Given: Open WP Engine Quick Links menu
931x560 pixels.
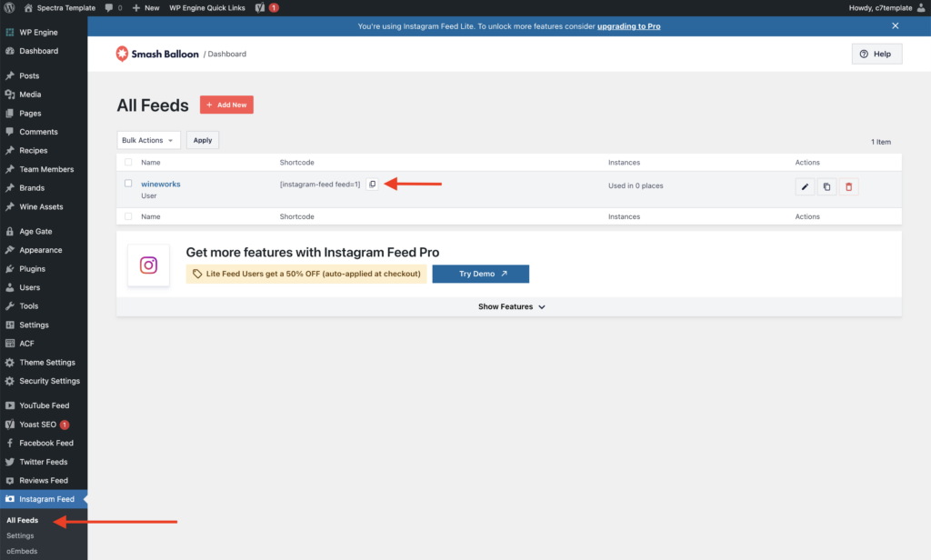Looking at the screenshot, I should pyautogui.click(x=207, y=7).
